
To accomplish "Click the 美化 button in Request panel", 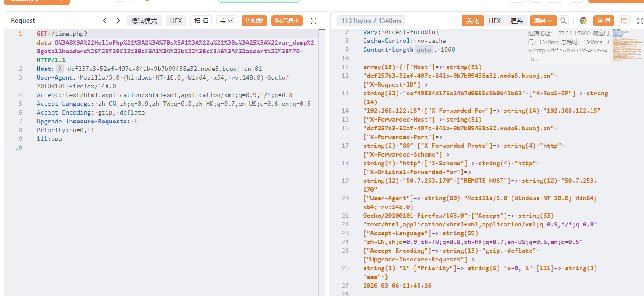I will point(227,21).
